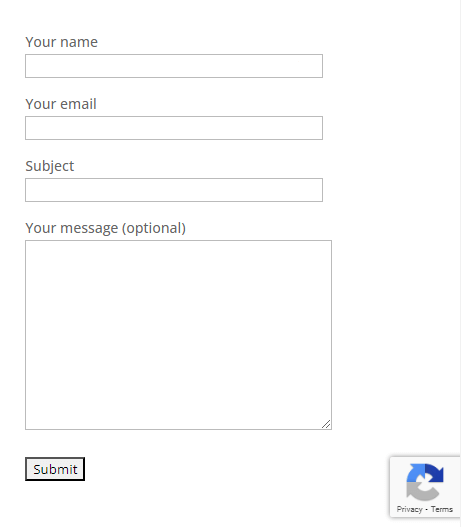Click the "Your message" label text
Image resolution: width=461 pixels, height=527 pixels.
72,228
